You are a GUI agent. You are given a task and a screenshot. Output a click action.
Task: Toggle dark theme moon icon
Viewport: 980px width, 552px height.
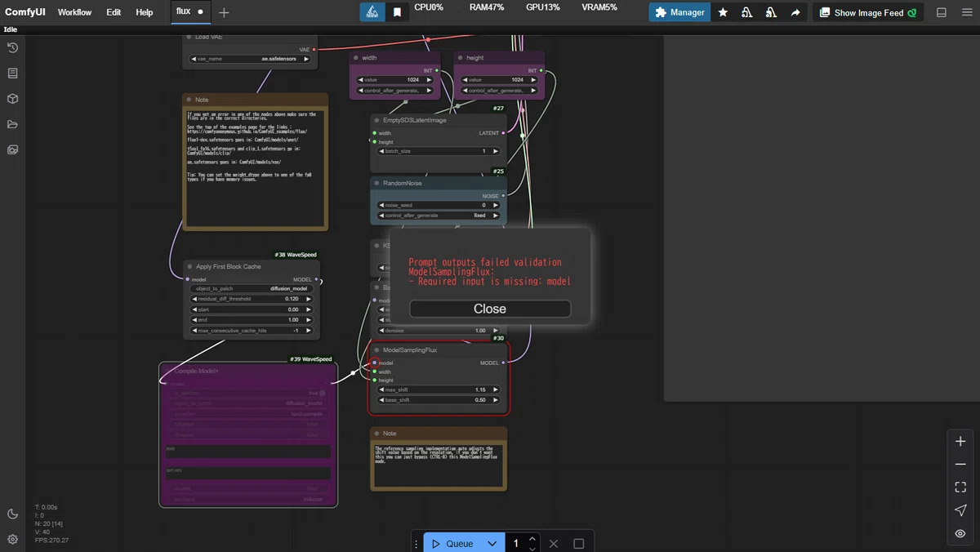click(12, 514)
